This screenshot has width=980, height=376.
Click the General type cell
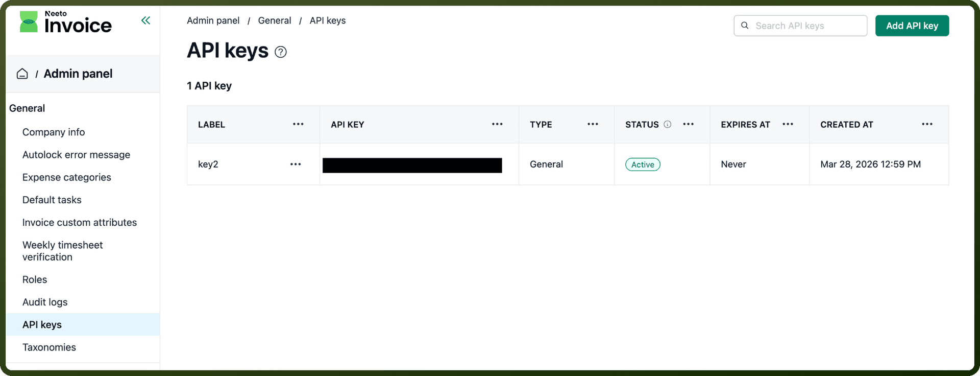coord(546,164)
